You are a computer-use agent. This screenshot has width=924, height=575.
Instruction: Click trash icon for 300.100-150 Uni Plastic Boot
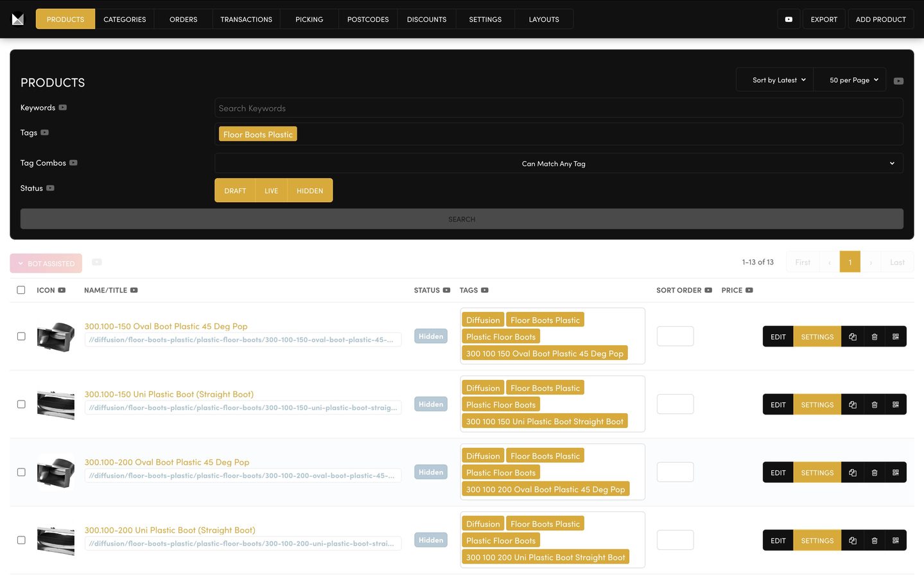tap(874, 405)
